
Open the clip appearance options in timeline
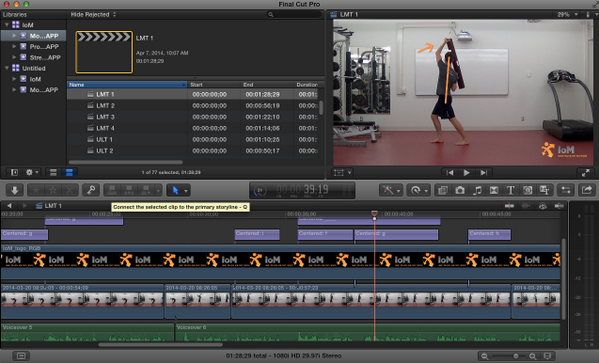coord(547,356)
